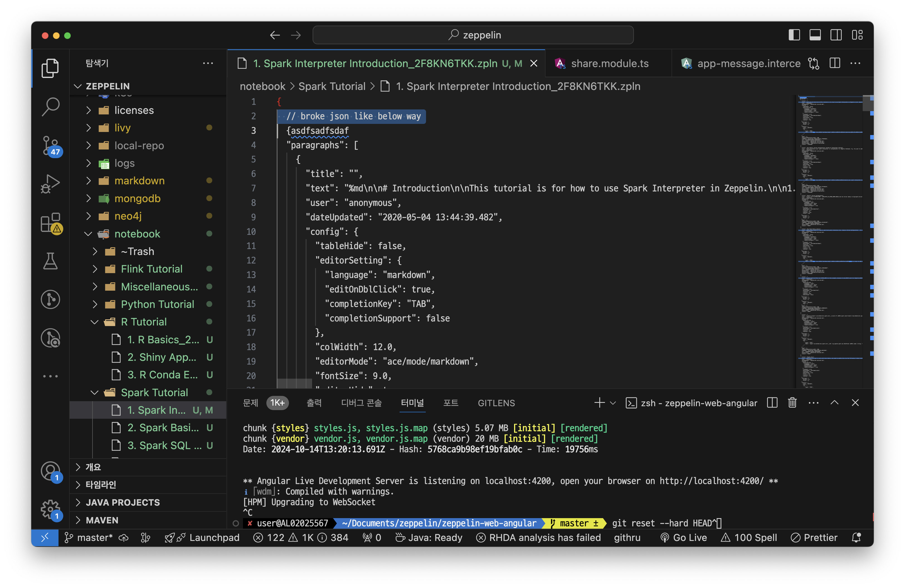Select file 2. Shiny App... in explorer
Viewport: 905px width, 588px height.
[148, 357]
